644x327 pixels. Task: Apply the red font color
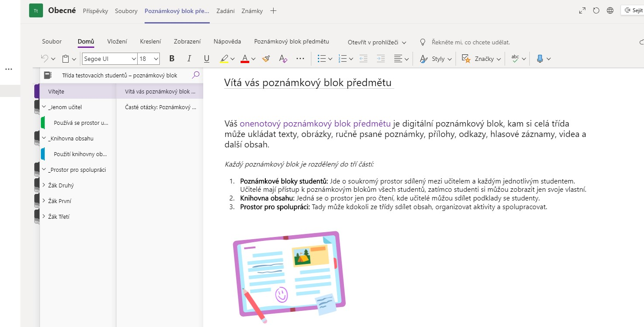pyautogui.click(x=244, y=59)
